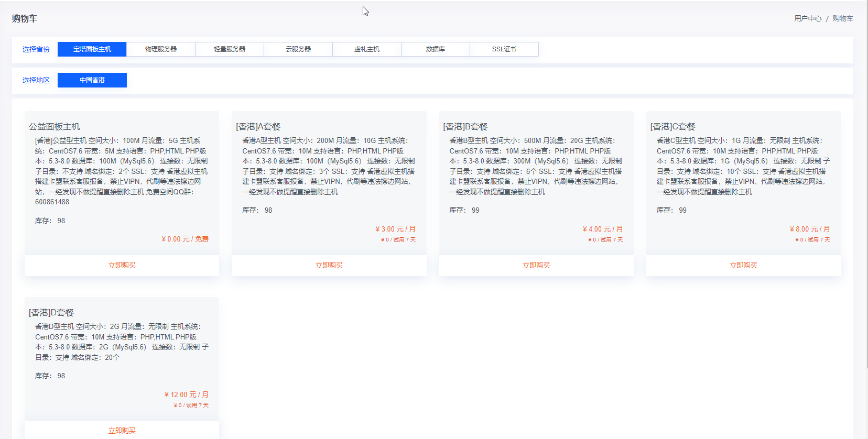Screen dimensions: 868x439
Task: Click the [香港]A套餐 card title
Action: click(x=258, y=127)
